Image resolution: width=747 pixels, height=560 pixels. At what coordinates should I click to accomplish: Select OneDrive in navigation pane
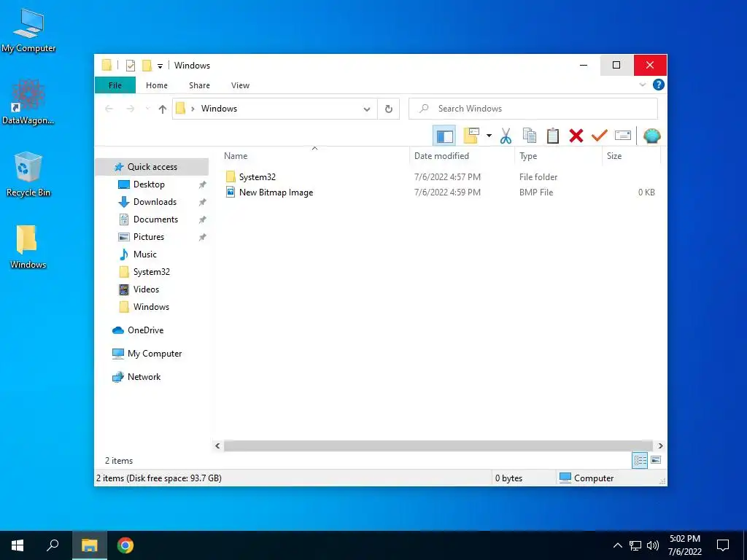(x=145, y=330)
